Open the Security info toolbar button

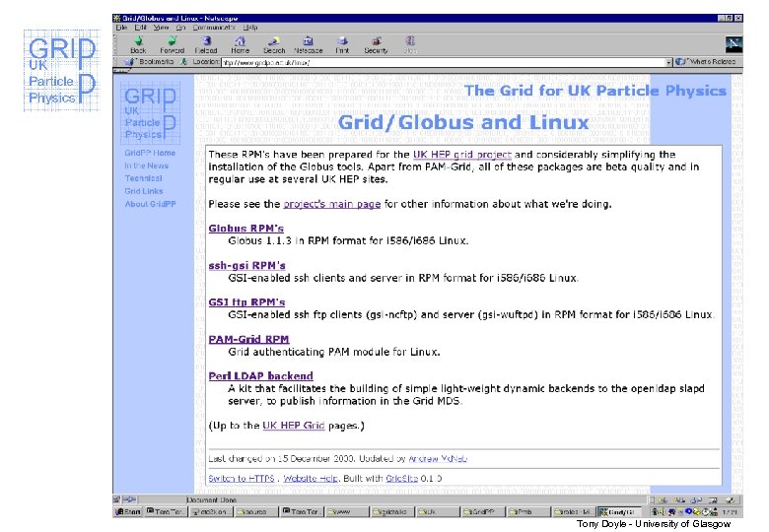pos(376,44)
